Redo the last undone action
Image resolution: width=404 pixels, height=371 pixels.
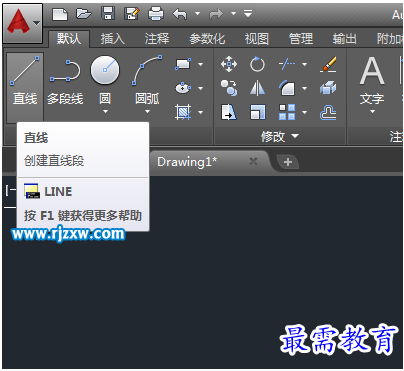click(x=216, y=14)
